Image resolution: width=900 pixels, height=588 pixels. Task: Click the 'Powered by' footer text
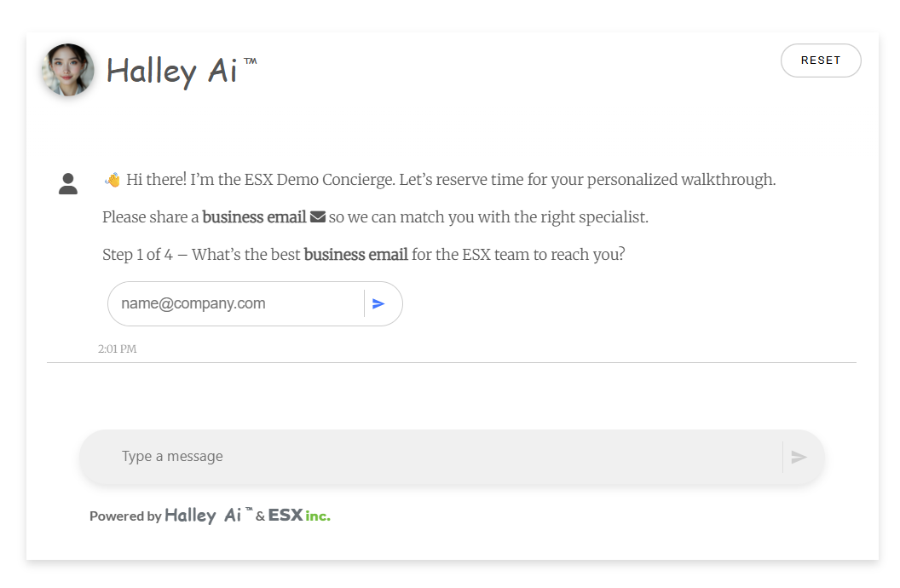click(125, 516)
